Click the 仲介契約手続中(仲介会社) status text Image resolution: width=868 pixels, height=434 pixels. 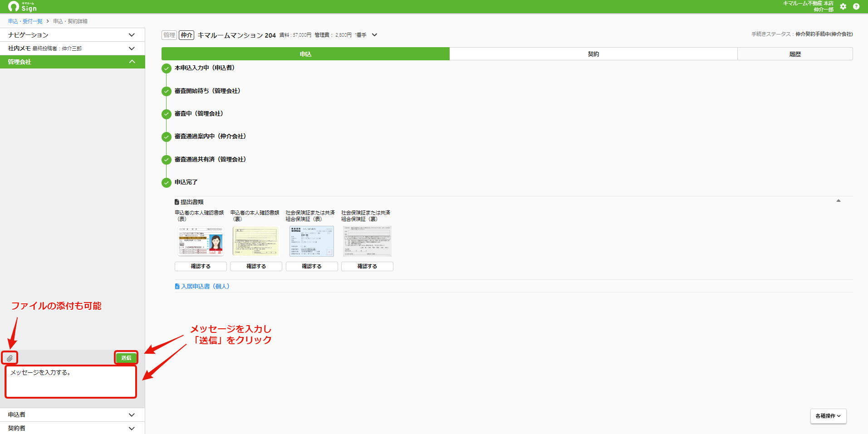click(824, 34)
